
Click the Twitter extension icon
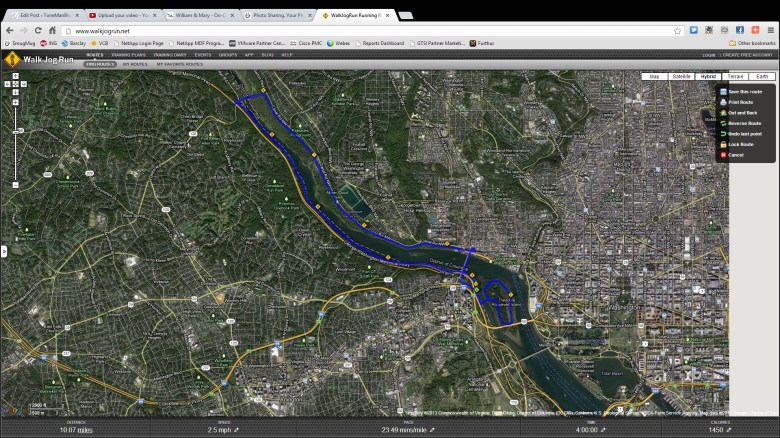tap(693, 30)
